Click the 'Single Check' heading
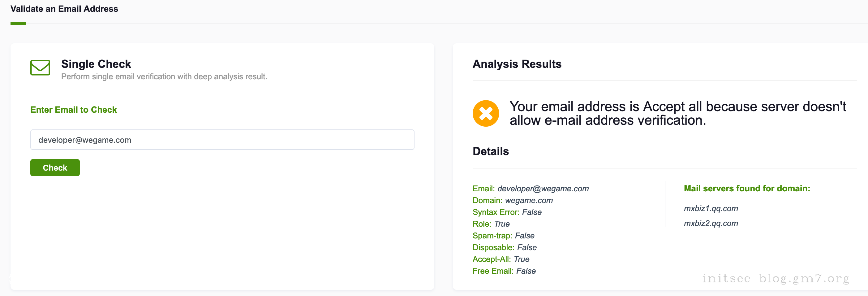Viewport: 868px width, 296px height. (x=96, y=64)
